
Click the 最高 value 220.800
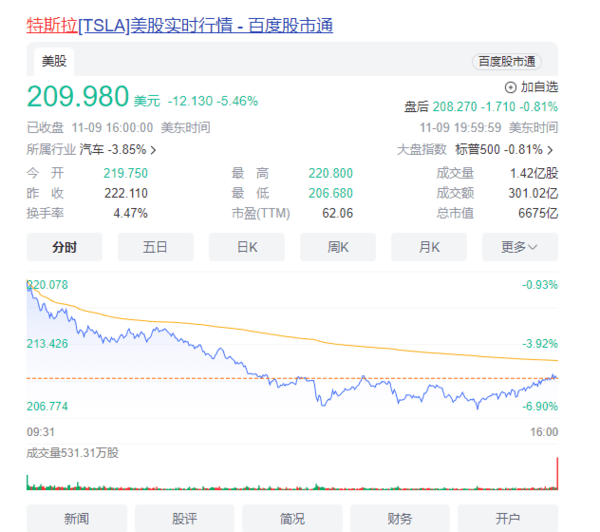pyautogui.click(x=331, y=173)
